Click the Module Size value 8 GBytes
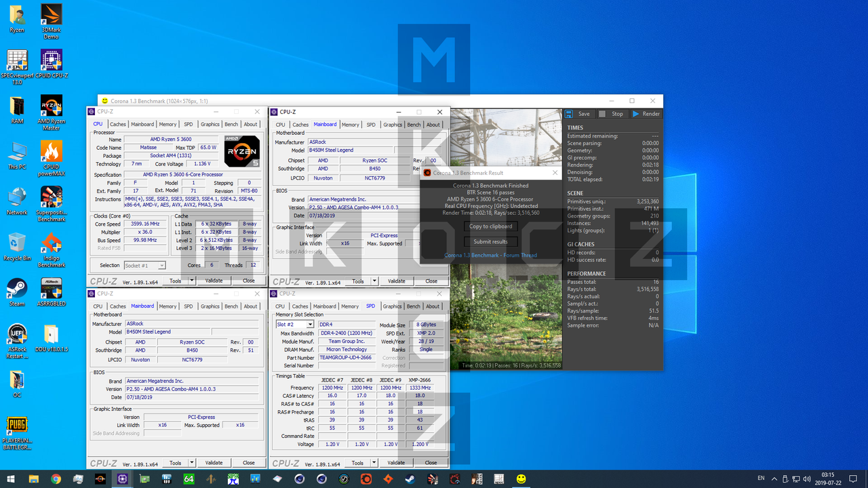Image resolution: width=868 pixels, height=488 pixels. pos(427,325)
